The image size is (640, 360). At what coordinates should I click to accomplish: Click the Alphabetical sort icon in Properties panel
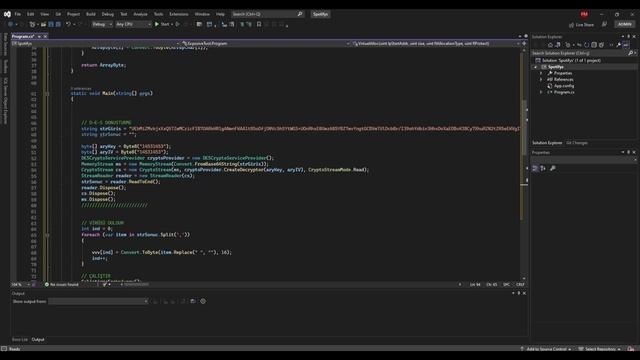(x=543, y=168)
